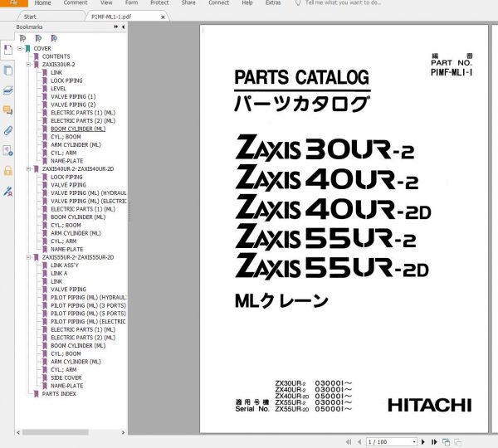Click the bookmarks scroll-left arrow
The width and height of the screenshot is (498, 448).
(18, 432)
